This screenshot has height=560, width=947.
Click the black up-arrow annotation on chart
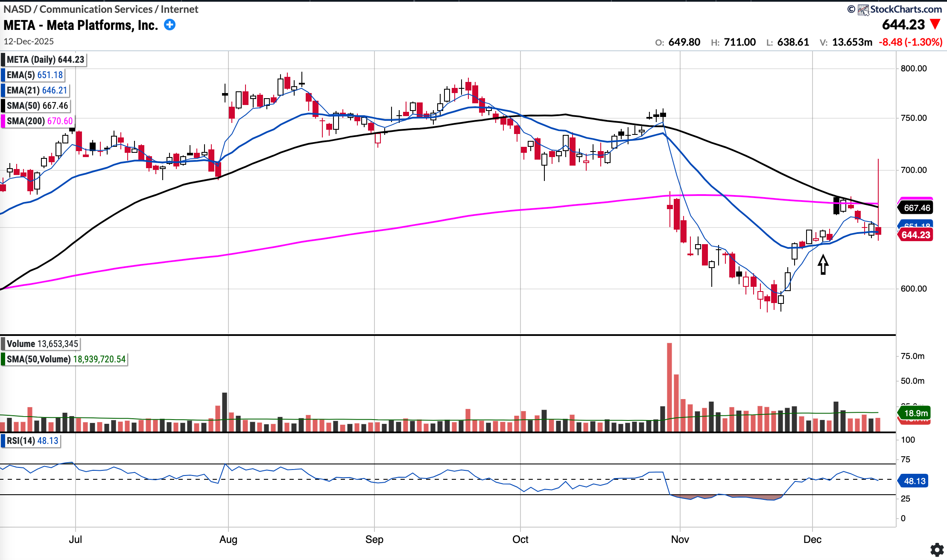(823, 264)
